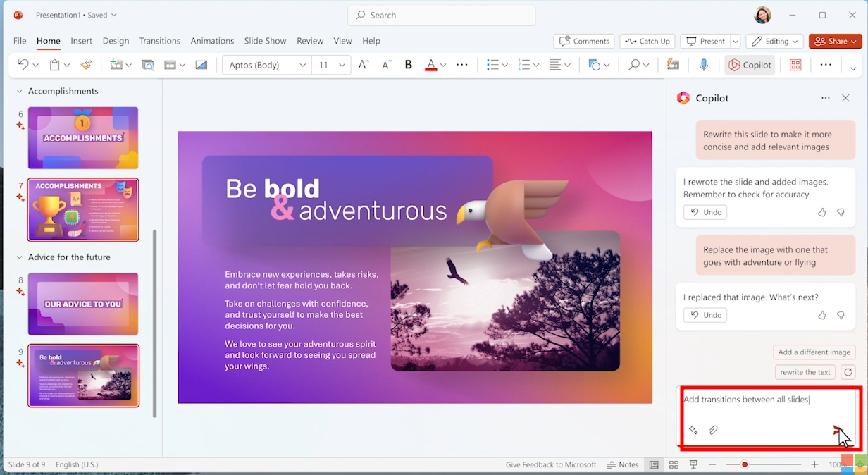
Task: Select slide 8 'Our advice to you' thumbnail
Action: point(83,304)
